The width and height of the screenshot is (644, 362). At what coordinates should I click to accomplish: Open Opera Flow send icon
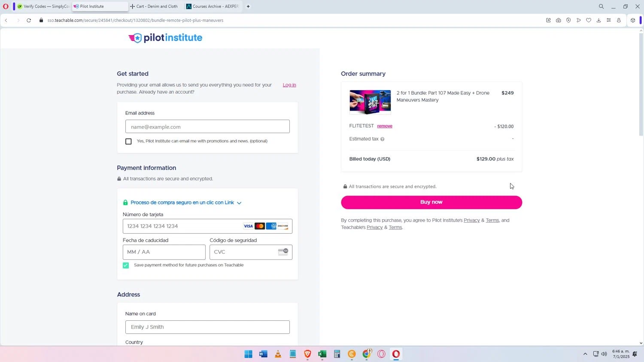point(579,20)
